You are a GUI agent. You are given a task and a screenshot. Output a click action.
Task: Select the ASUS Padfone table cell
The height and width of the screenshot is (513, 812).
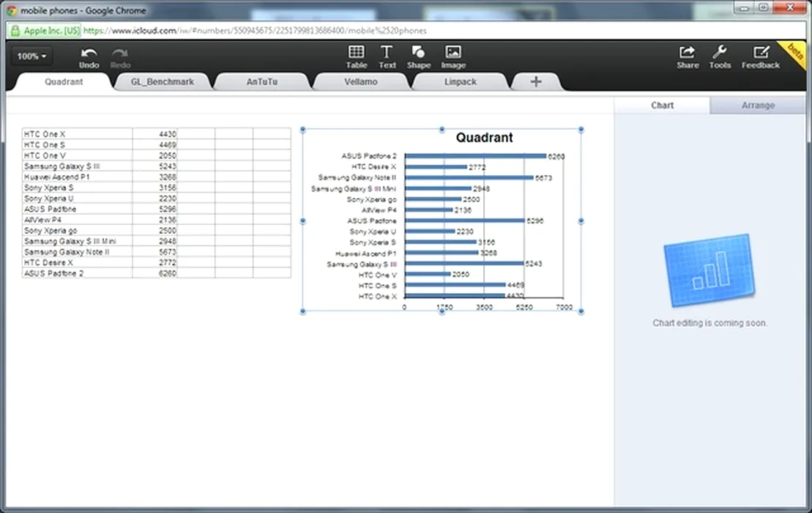click(x=77, y=209)
